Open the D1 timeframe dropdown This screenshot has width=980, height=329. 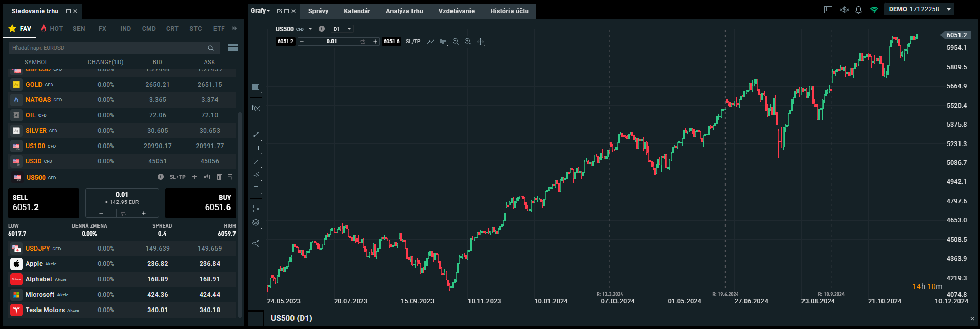pos(342,29)
